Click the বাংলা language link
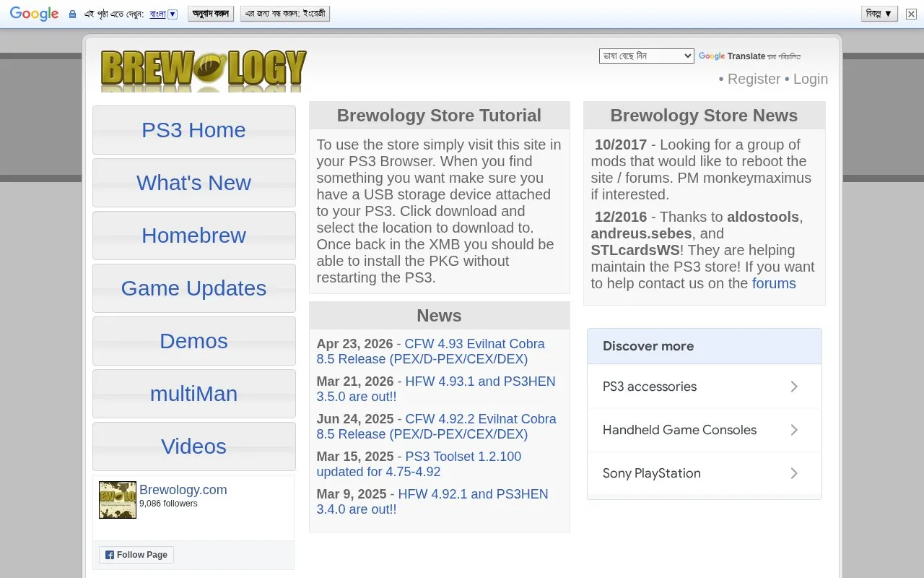This screenshot has width=924, height=578. pos(157,14)
